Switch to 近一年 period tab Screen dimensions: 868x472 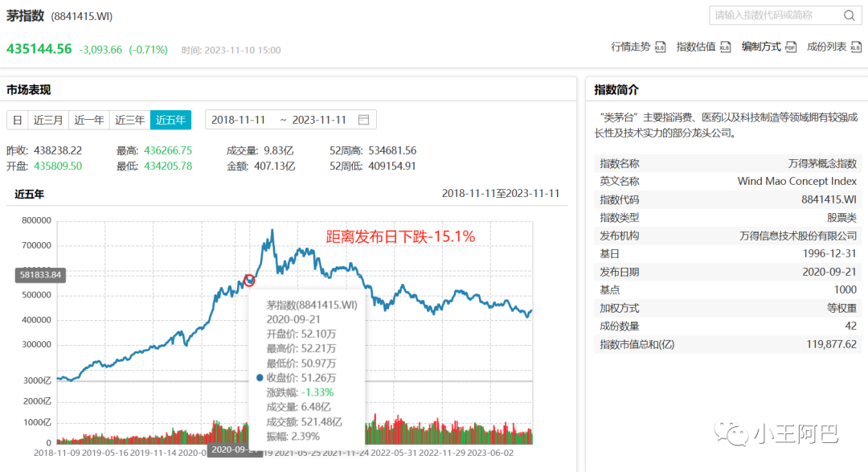(89, 120)
